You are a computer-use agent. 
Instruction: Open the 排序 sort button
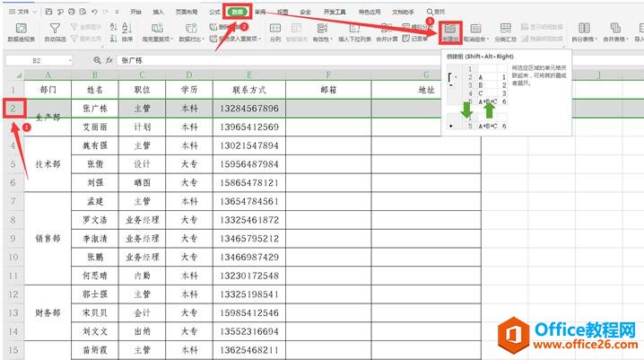[x=126, y=32]
